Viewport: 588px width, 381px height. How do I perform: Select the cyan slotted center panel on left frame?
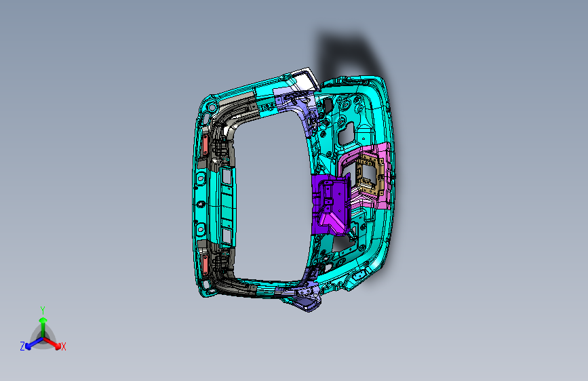pos(227,207)
